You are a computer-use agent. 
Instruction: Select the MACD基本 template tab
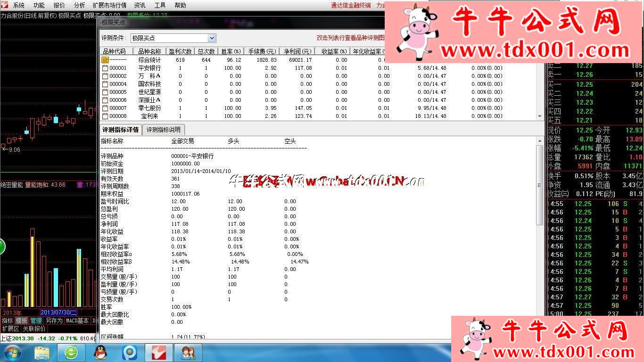(x=77, y=321)
